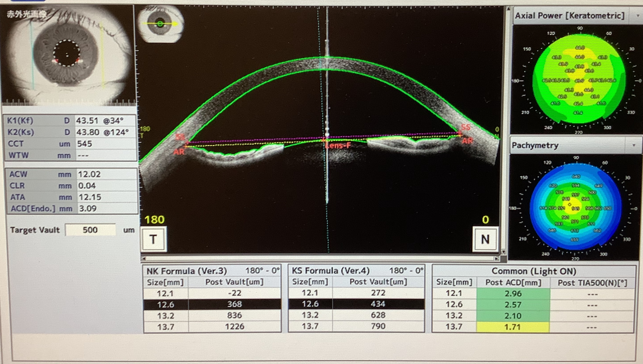Open the Axial Power [Keratometric] dropdown
The image size is (643, 364).
click(x=637, y=16)
